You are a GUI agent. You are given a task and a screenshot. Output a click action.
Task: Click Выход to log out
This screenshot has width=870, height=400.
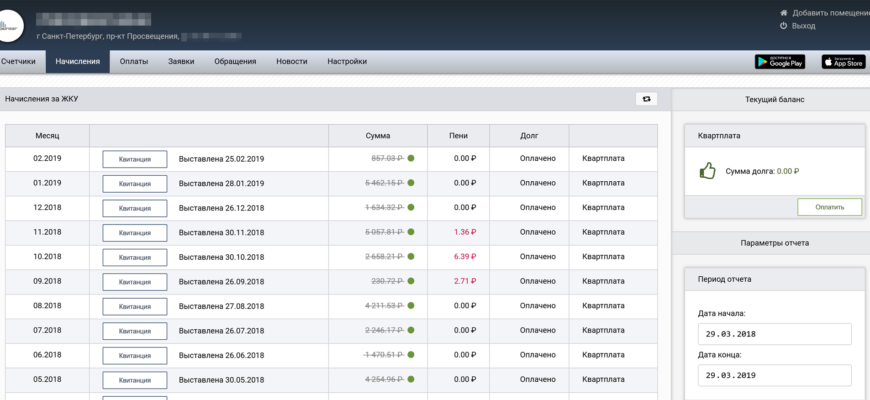(x=798, y=26)
